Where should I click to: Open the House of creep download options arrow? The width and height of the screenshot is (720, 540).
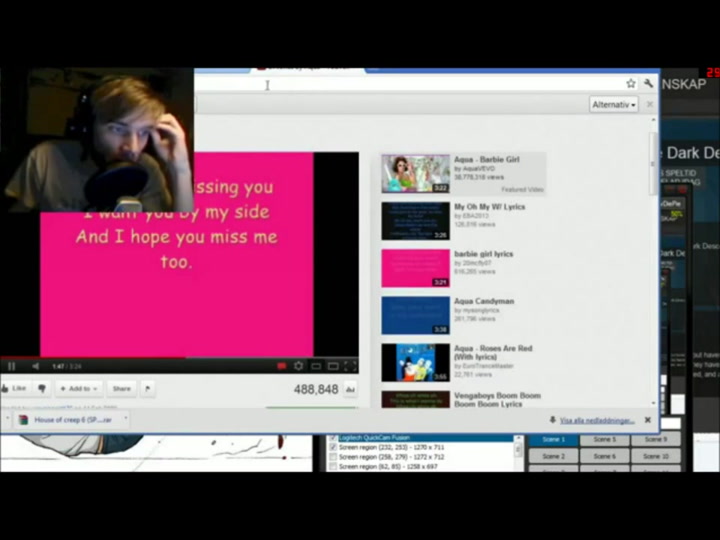125,420
